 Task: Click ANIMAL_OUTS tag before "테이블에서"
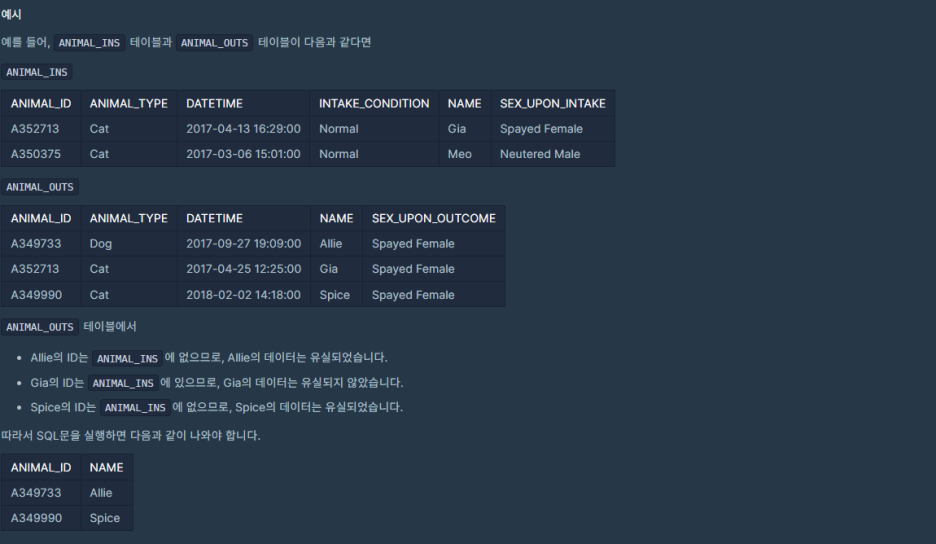tap(40, 327)
